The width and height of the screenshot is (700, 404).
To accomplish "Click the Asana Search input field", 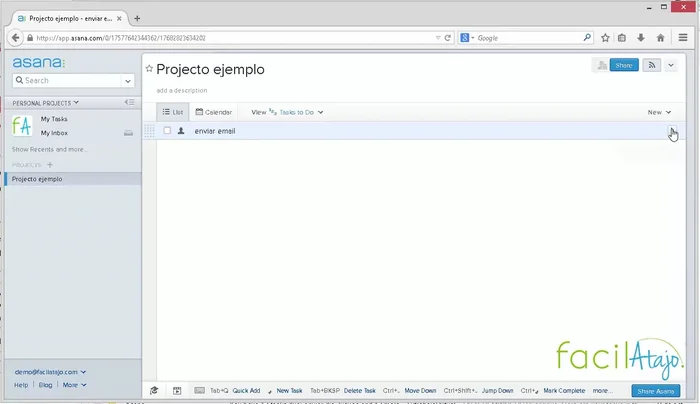I will (x=67, y=81).
